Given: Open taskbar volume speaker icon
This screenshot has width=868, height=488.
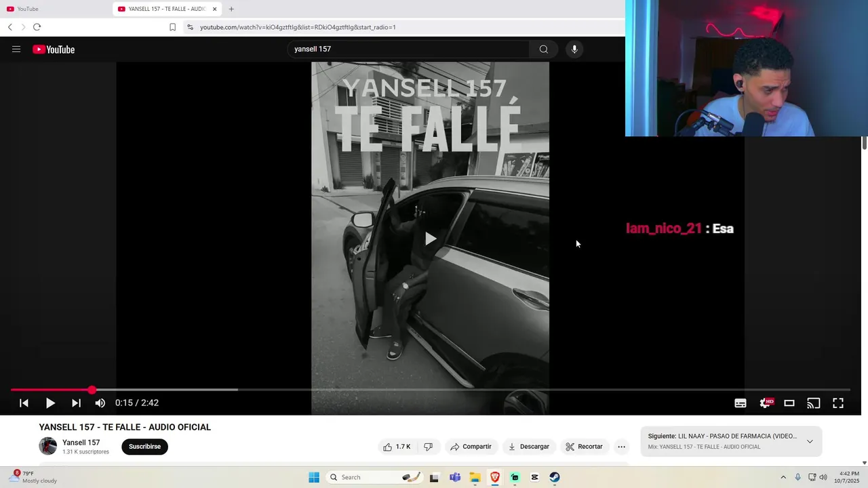Looking at the screenshot, I should pos(823,477).
